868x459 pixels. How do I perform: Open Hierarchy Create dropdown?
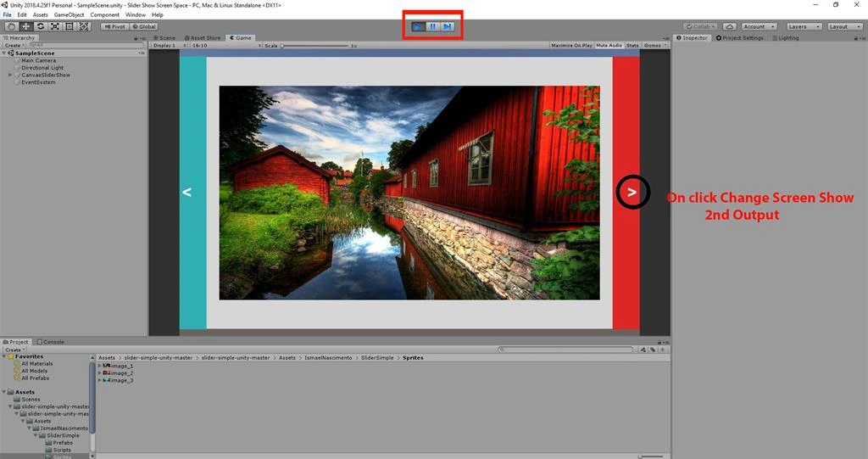pyautogui.click(x=14, y=45)
